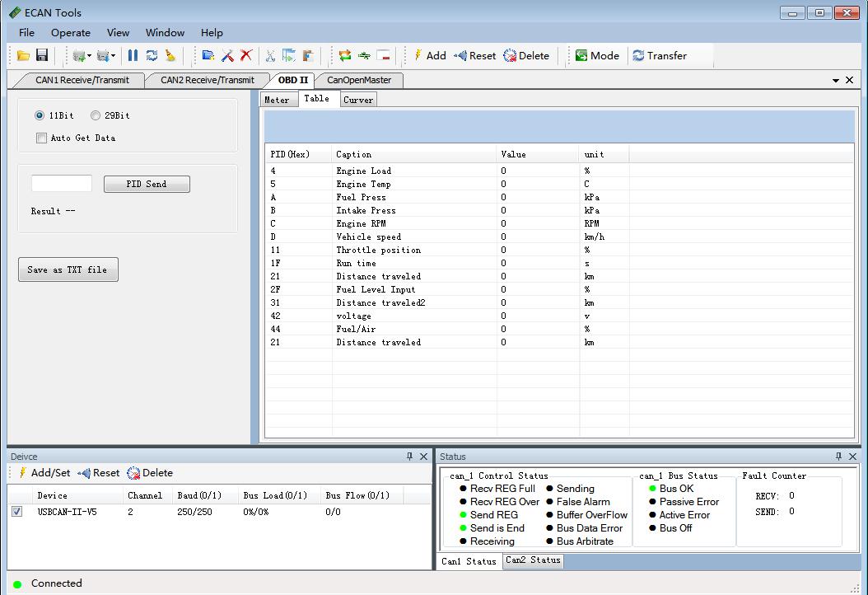Select the 11Bit radio button
This screenshot has width=868, height=595.
[39, 116]
